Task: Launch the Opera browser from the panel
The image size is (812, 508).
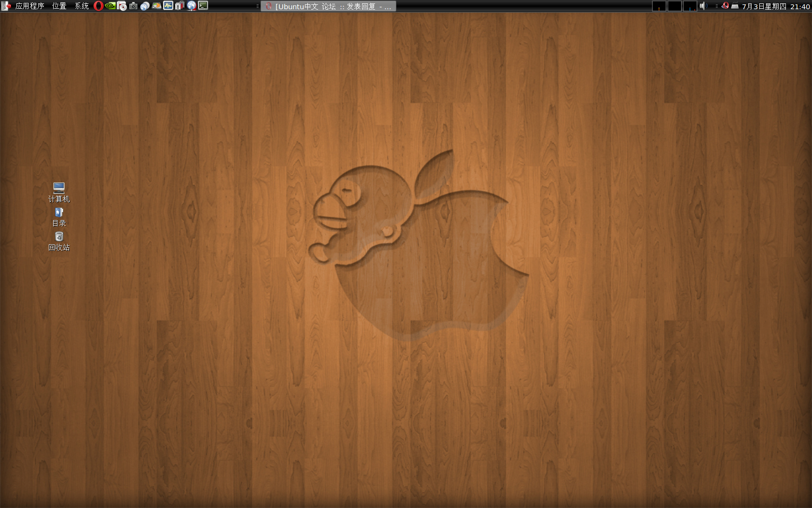Action: coord(99,6)
